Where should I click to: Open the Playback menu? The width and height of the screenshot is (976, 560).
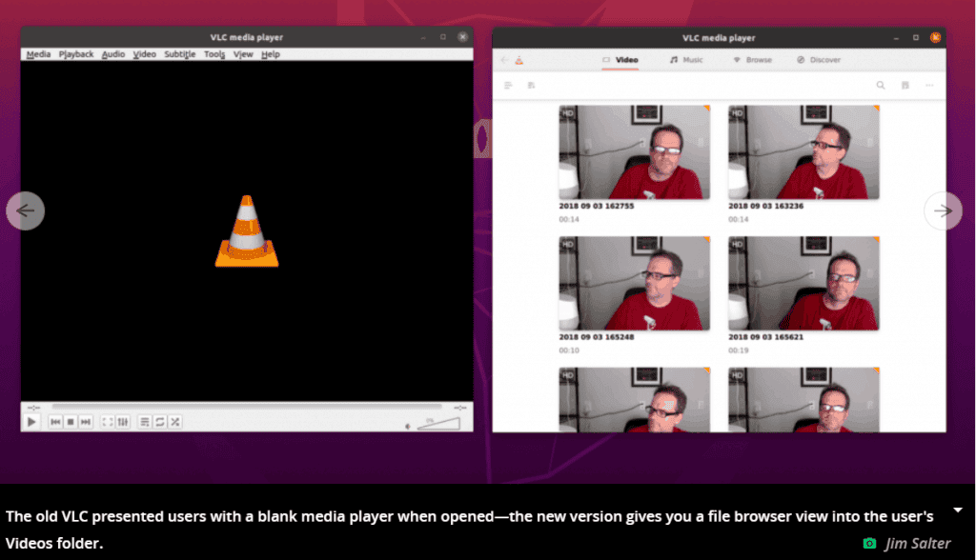pyautogui.click(x=76, y=54)
